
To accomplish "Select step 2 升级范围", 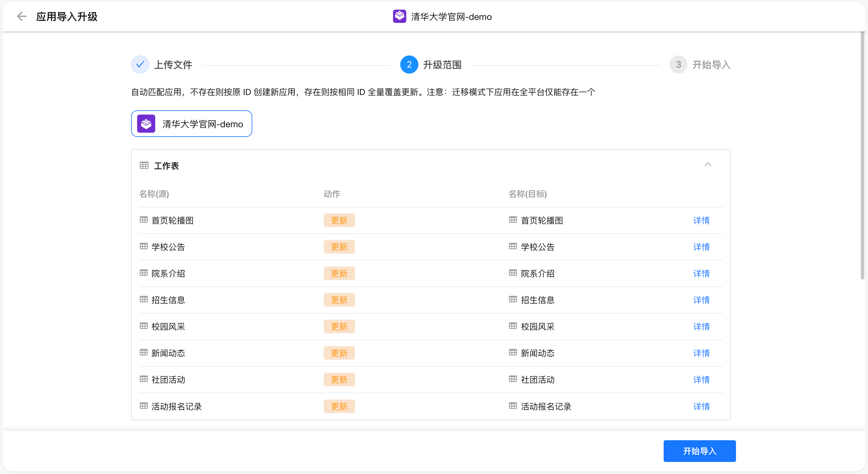I will point(409,65).
